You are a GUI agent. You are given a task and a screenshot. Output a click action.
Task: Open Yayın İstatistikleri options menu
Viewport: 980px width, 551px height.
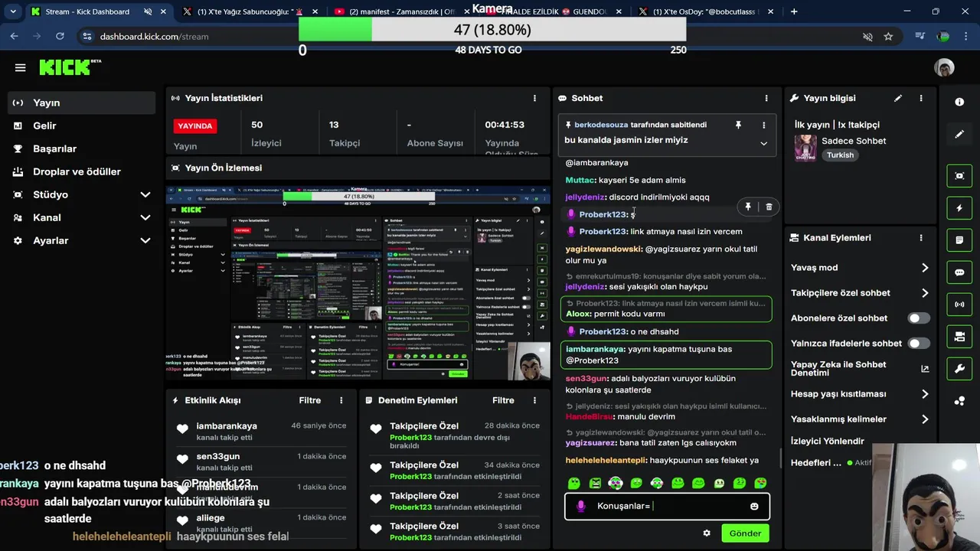534,98
